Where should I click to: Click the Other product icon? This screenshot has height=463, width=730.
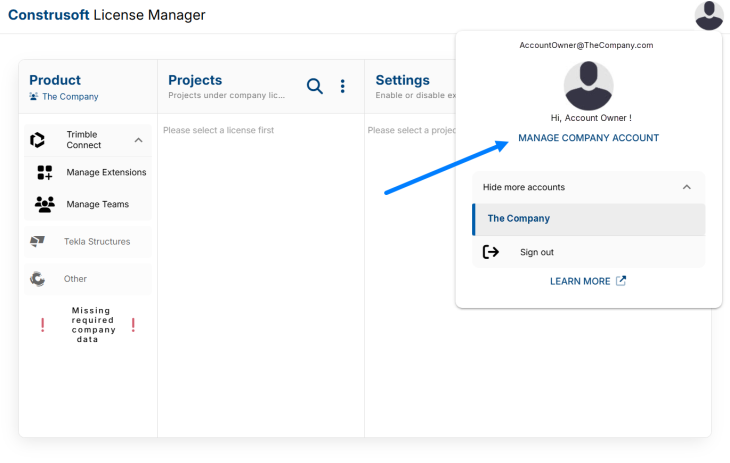pyautogui.click(x=38, y=279)
